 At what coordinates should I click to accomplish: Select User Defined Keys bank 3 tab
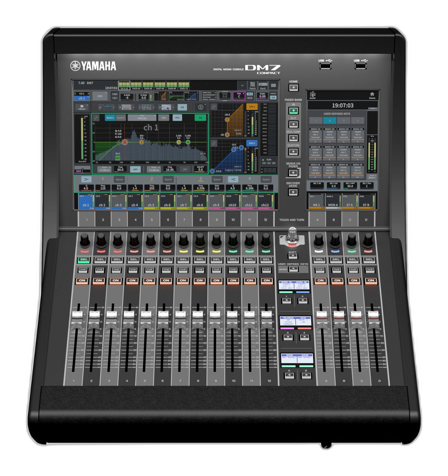[343, 121]
